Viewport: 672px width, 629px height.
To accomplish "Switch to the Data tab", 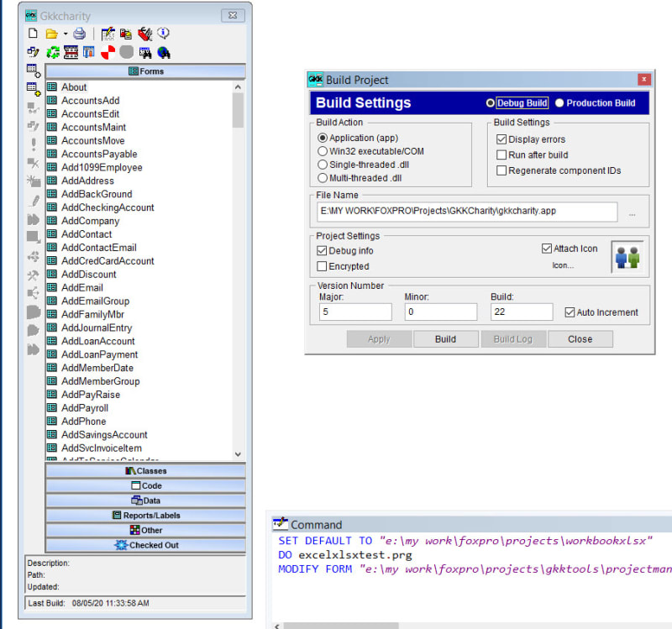I will [x=145, y=501].
